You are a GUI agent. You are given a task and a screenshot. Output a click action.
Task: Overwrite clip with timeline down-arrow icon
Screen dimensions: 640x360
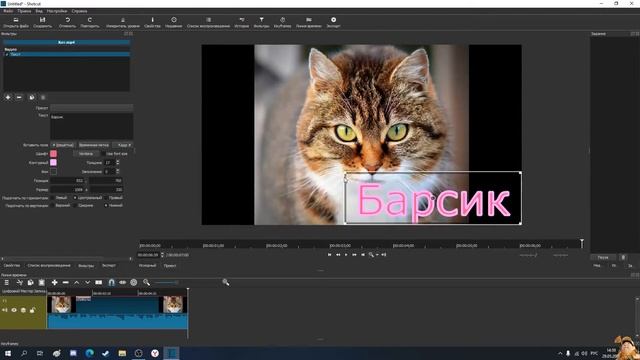click(87, 282)
